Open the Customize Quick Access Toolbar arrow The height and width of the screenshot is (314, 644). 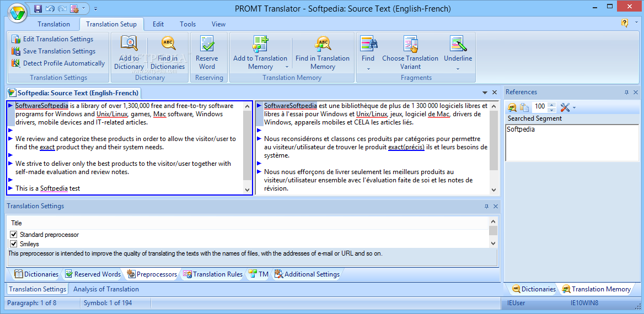coord(95,8)
